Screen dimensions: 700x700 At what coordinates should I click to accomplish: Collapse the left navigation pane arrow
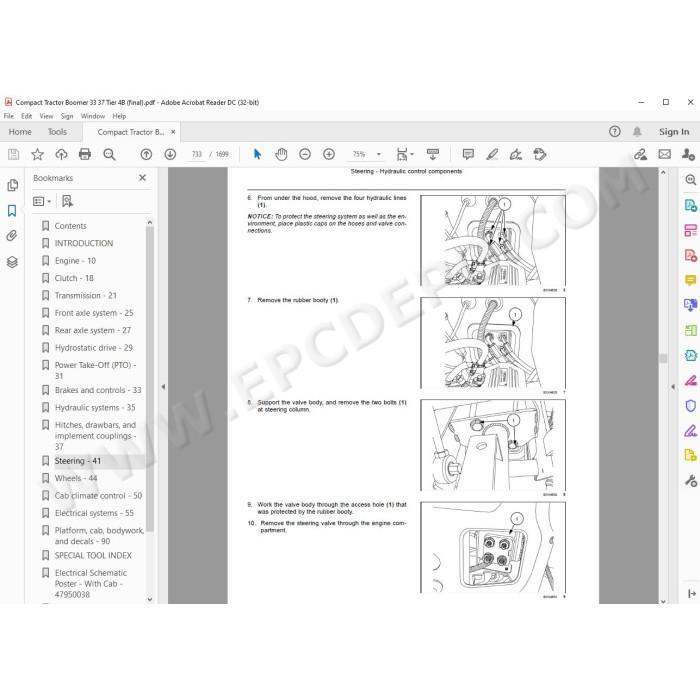click(163, 387)
